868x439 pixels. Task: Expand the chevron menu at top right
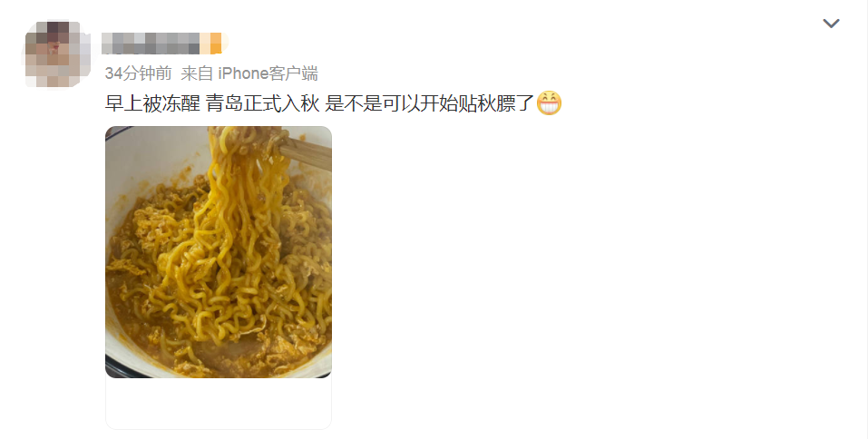(831, 24)
